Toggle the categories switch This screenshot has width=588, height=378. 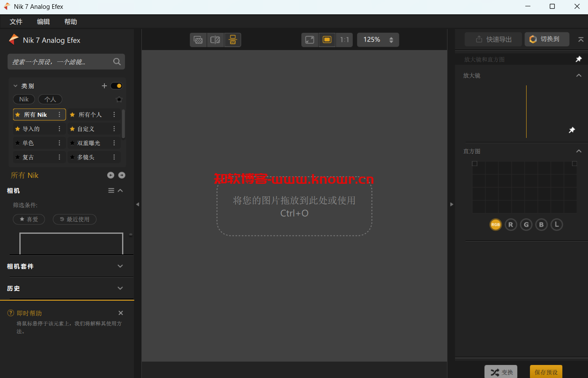[117, 86]
